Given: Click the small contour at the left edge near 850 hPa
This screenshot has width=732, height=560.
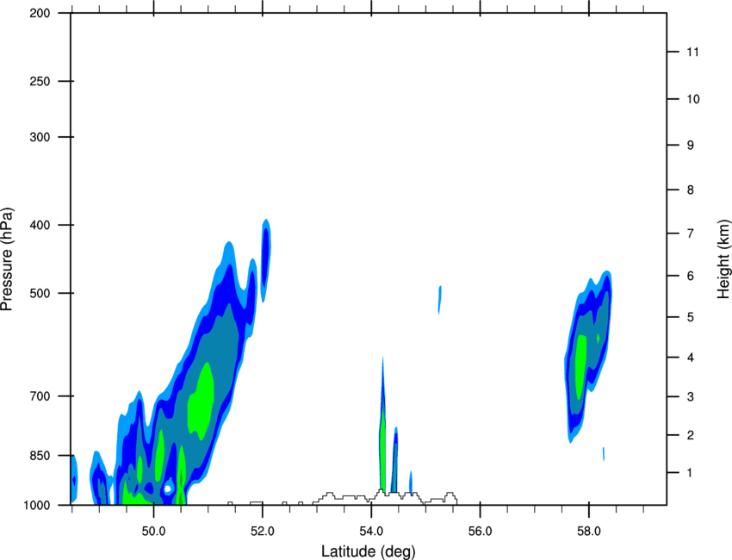Looking at the screenshot, I should click(74, 477).
